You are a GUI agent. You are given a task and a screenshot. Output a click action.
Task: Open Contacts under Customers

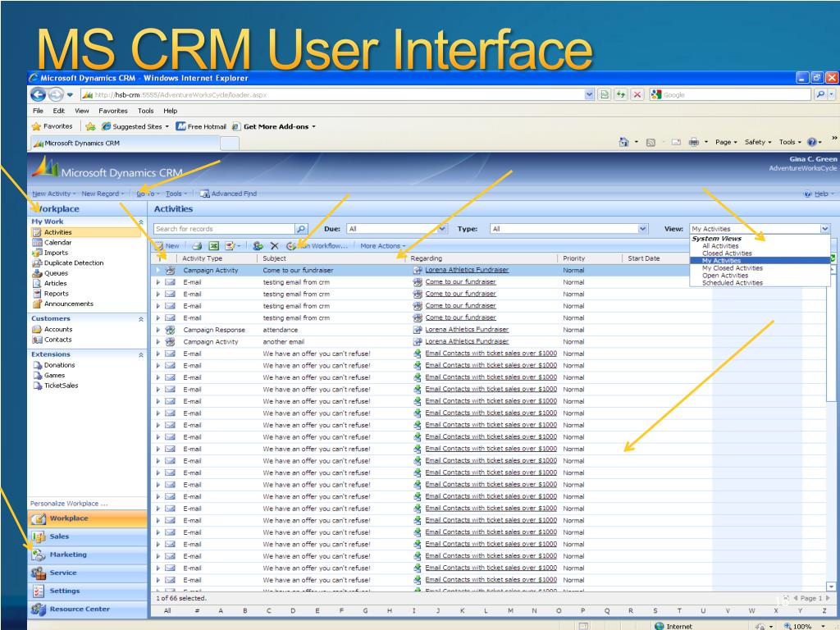pos(58,340)
